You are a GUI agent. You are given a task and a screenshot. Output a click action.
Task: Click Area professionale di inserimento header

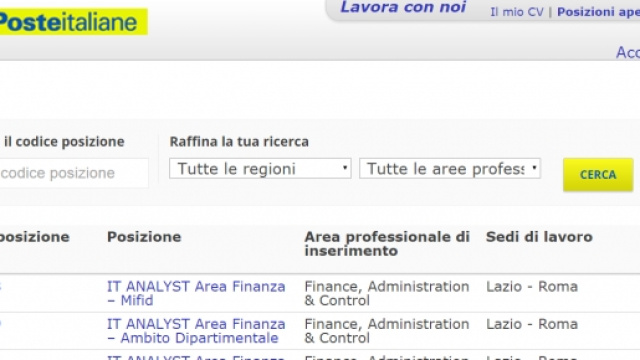pos(387,244)
